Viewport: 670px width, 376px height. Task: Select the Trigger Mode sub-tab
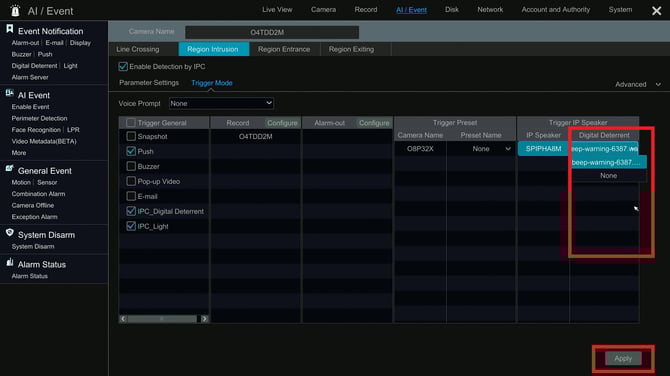(x=212, y=83)
